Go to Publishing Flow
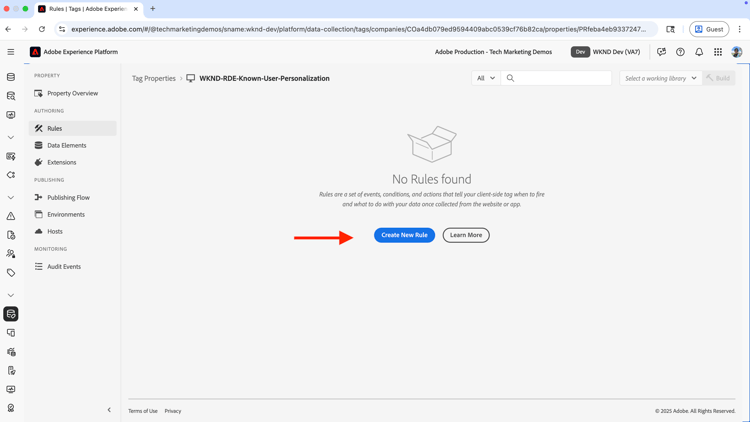 point(73,197)
